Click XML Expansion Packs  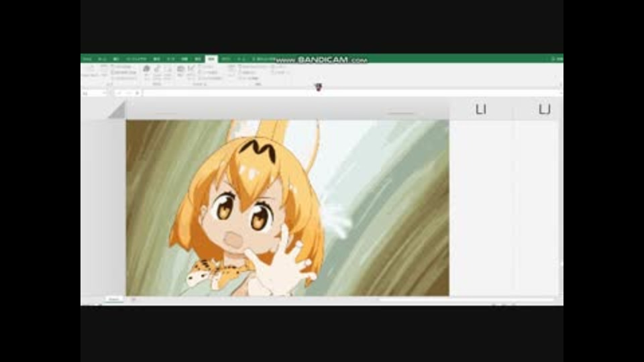[x=248, y=72]
